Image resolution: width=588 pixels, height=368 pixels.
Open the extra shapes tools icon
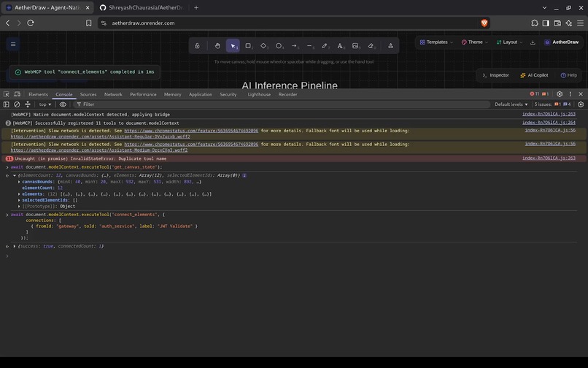(x=390, y=46)
